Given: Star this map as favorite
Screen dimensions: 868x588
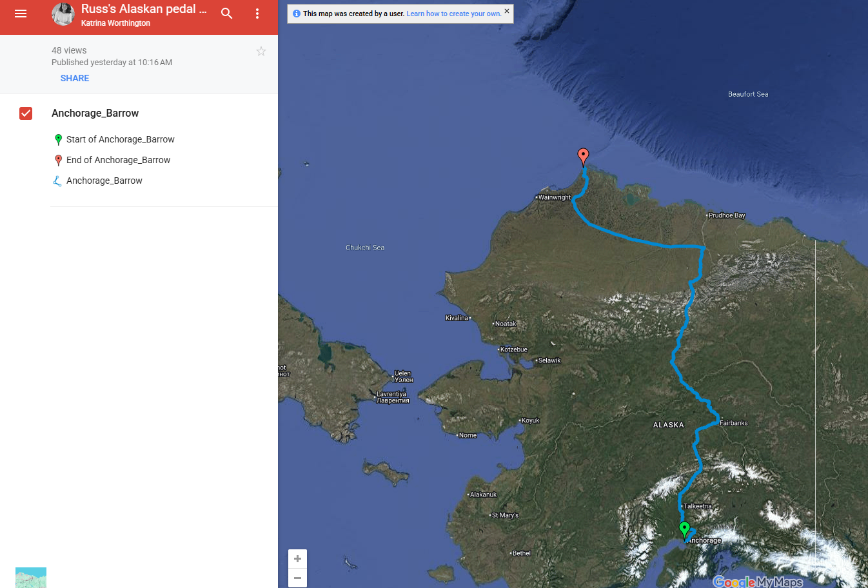Looking at the screenshot, I should pyautogui.click(x=261, y=51).
